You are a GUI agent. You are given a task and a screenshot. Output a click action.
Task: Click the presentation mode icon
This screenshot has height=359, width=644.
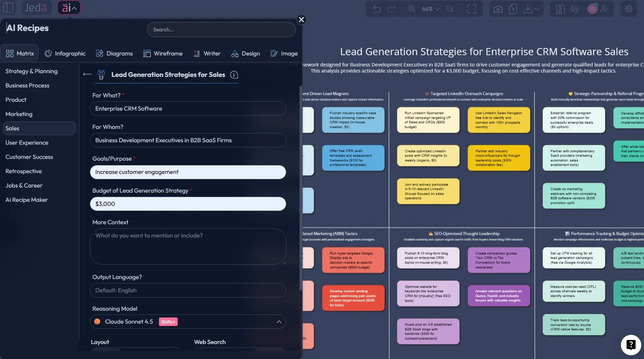575,9
